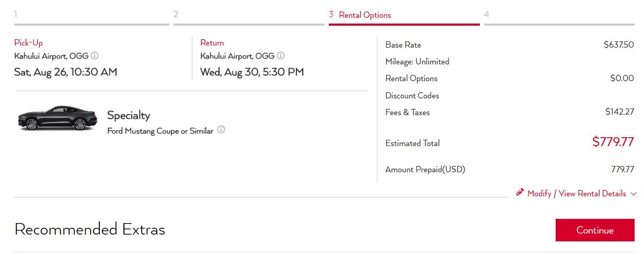Open Modify / View Rental Details link

(577, 194)
